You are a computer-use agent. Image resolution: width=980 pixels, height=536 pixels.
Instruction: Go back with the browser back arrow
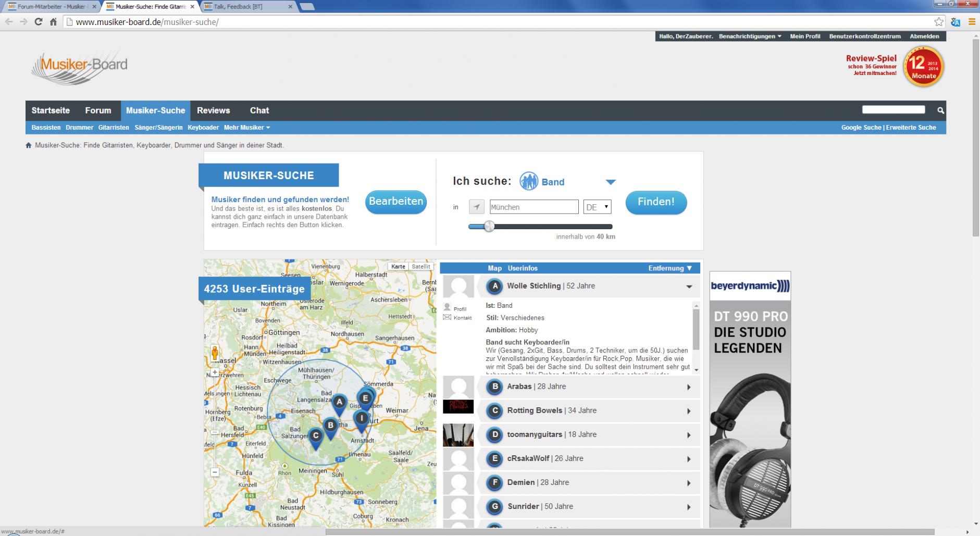pyautogui.click(x=9, y=22)
